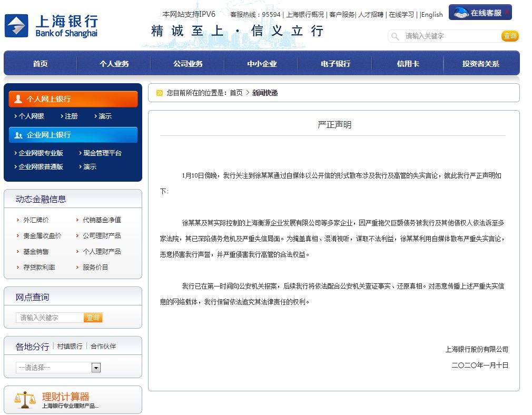Viewport: 532px width, 415px height.
Task: Click the dropdown arrow of the branch selector
Action: coord(96,367)
